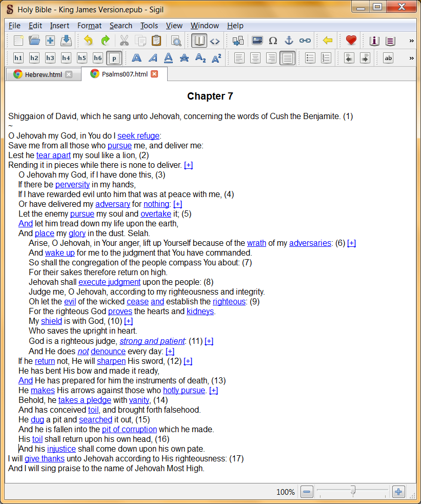
Task: Click the New file icon
Action: pos(18,41)
